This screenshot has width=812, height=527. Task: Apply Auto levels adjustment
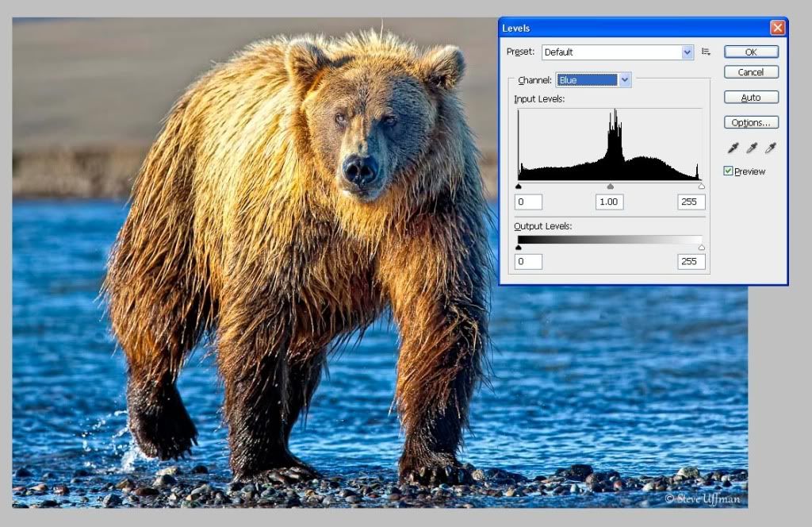[x=750, y=98]
